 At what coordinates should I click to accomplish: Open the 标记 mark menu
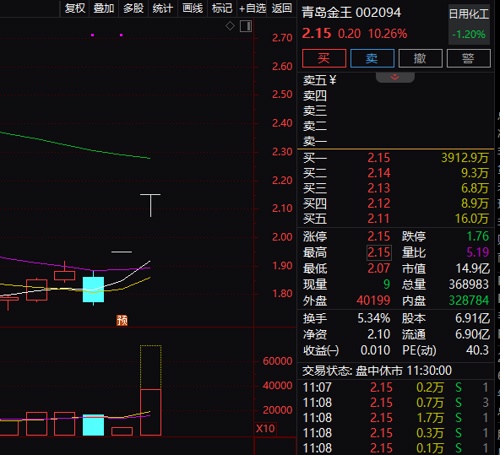(222, 8)
